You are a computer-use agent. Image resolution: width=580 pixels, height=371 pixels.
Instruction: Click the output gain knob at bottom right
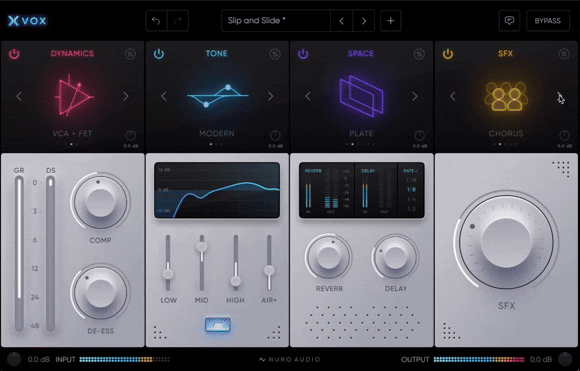click(x=565, y=359)
